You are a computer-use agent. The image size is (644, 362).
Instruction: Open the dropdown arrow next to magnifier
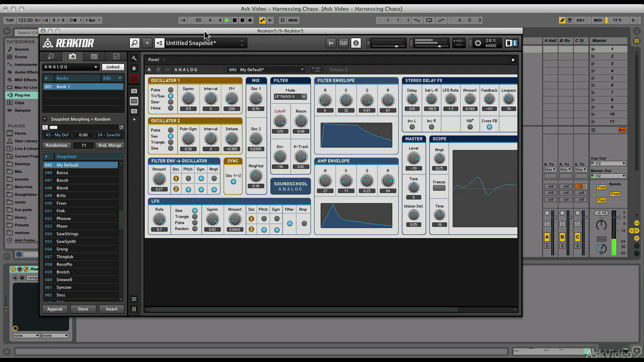pyautogui.click(x=146, y=43)
